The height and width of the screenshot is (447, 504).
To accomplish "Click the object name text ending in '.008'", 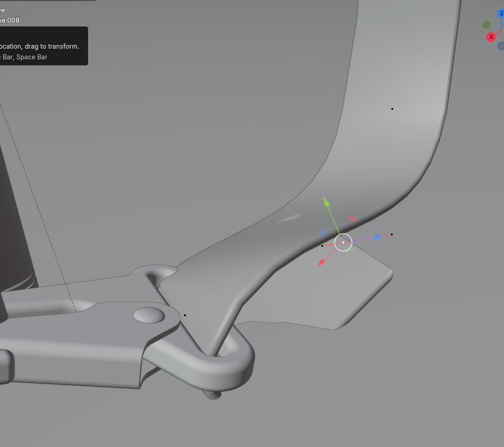I will pyautogui.click(x=10, y=20).
